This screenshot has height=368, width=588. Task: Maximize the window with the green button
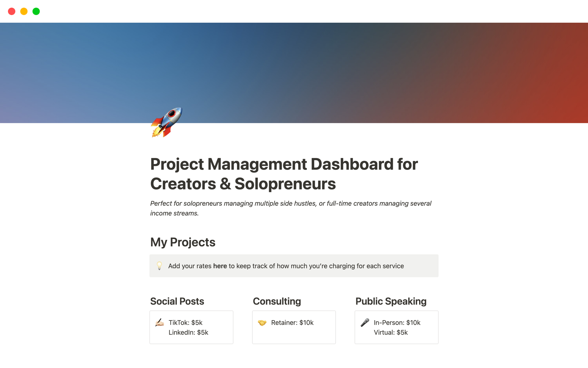coord(36,11)
